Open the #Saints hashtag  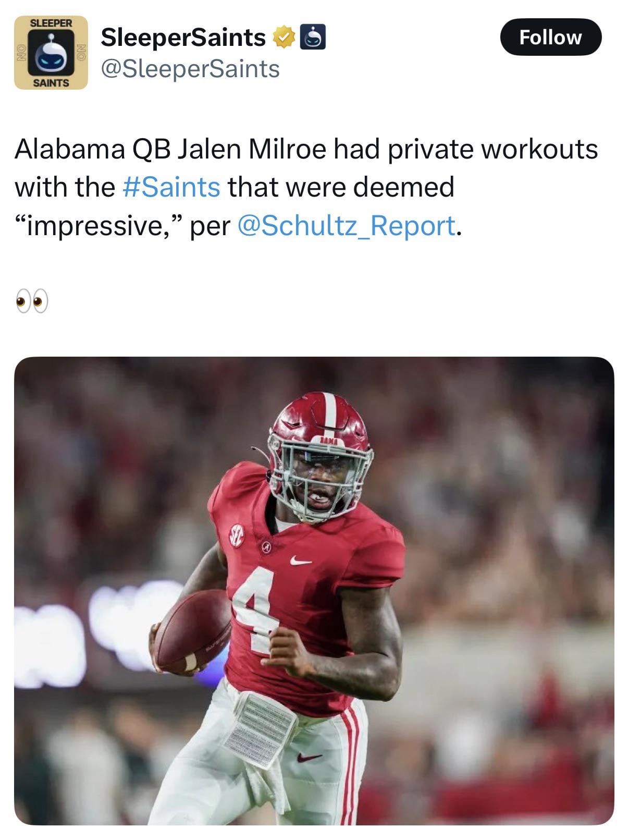click(171, 187)
